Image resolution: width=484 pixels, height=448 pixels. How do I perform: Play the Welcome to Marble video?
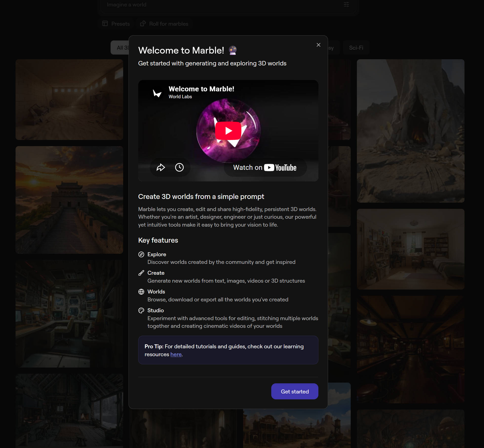[x=228, y=131]
